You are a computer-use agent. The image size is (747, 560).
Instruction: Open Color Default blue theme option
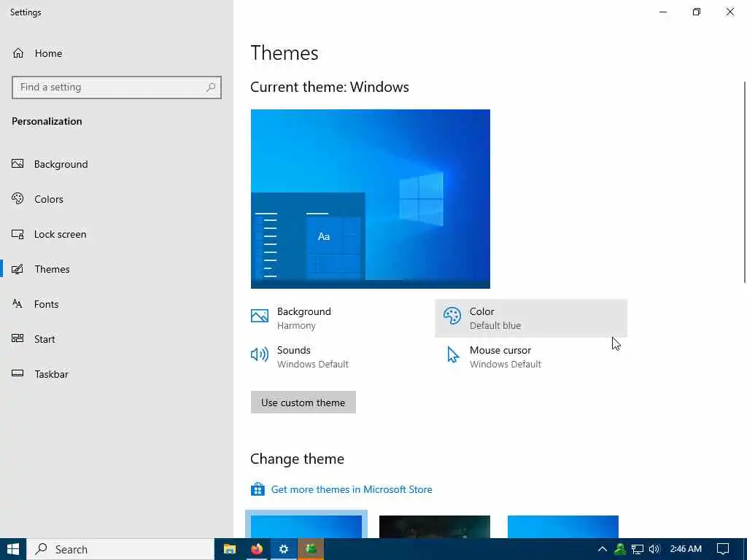531,318
